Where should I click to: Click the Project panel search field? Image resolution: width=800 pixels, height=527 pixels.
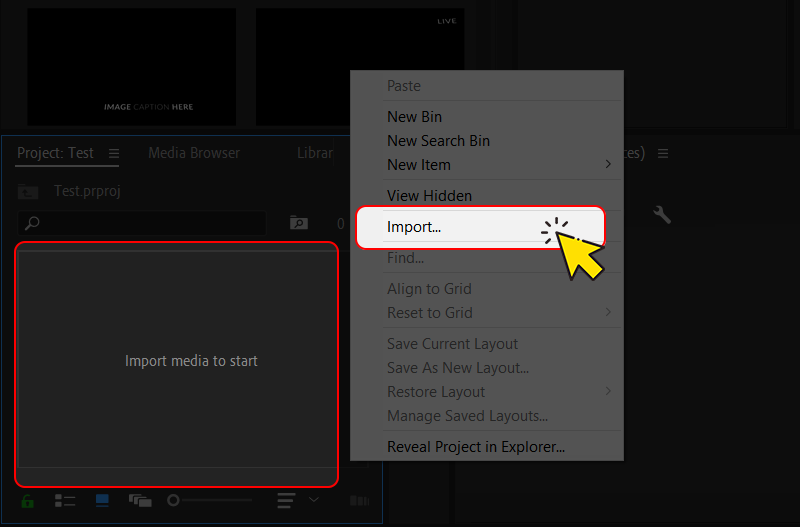tap(150, 223)
